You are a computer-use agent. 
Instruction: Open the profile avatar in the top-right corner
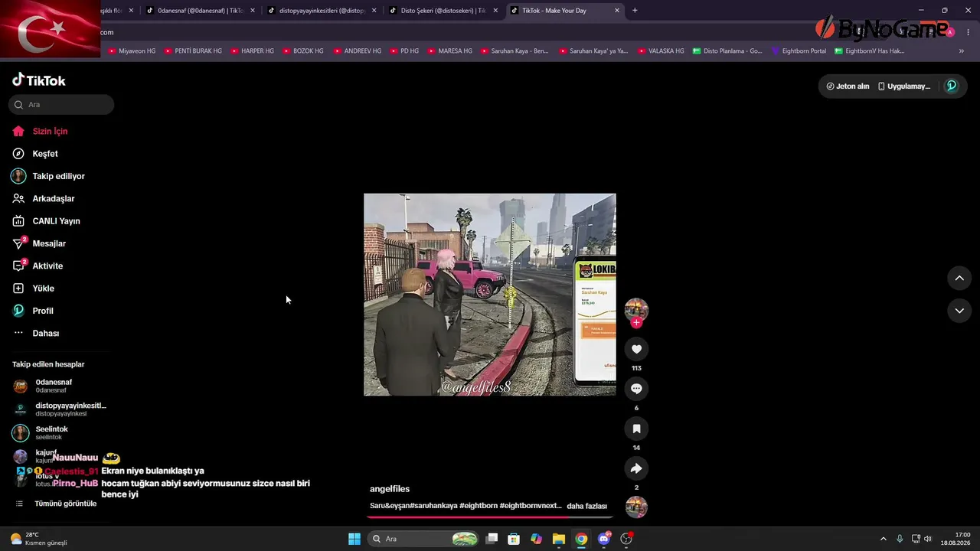(x=952, y=86)
